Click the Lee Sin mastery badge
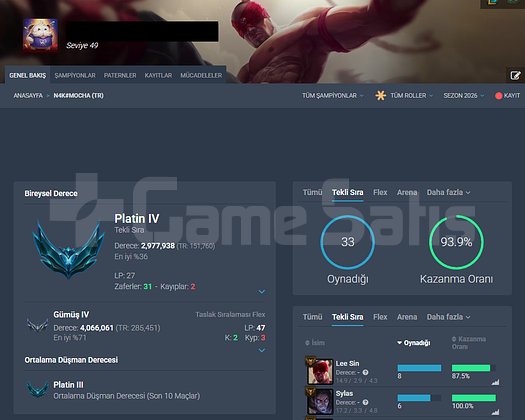 (310, 361)
